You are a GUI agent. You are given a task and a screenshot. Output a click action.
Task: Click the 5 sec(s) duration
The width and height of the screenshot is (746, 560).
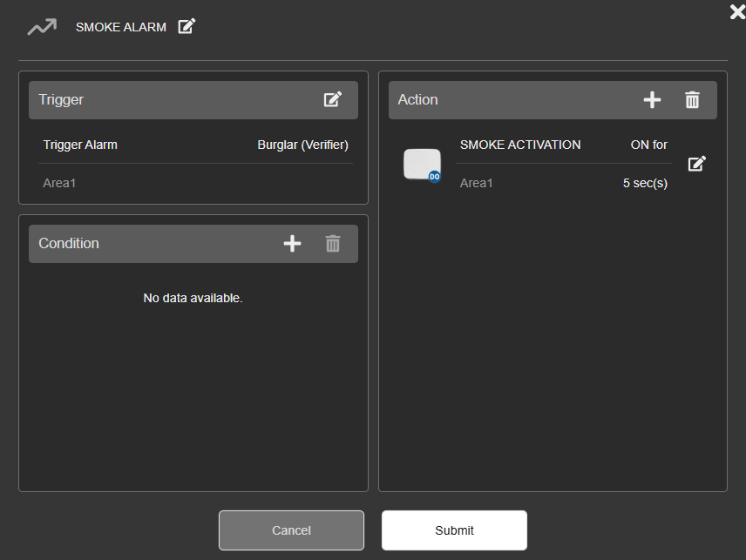click(645, 183)
